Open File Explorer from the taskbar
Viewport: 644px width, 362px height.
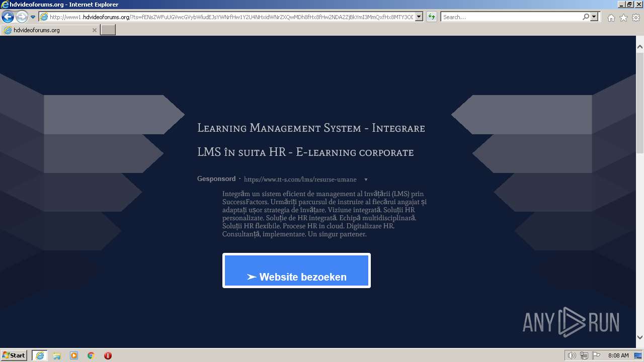tap(57, 355)
